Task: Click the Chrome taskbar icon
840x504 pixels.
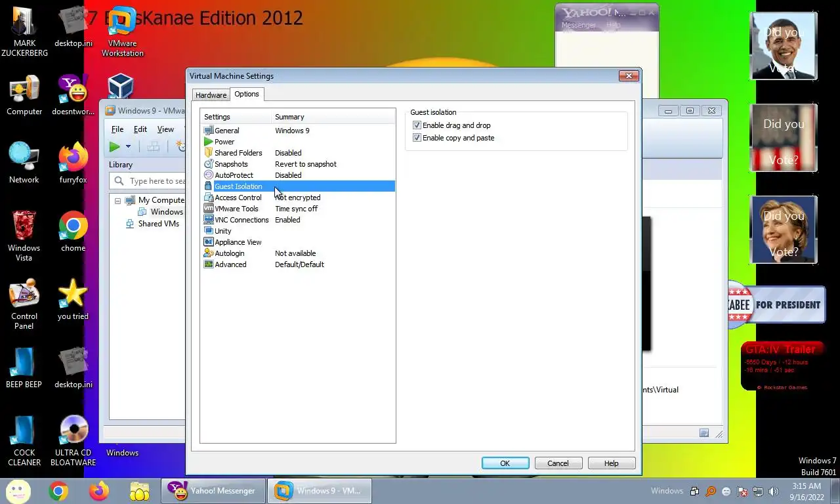Action: [58, 491]
